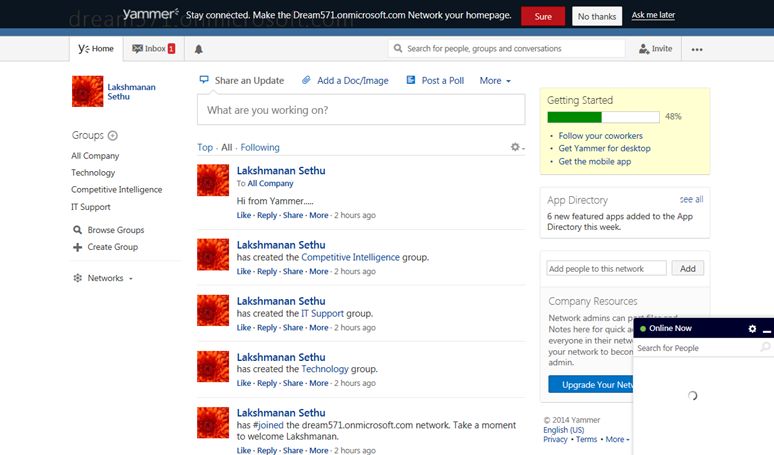Open IT Support group in sidebar
This screenshot has width=774, height=455.
91,207
